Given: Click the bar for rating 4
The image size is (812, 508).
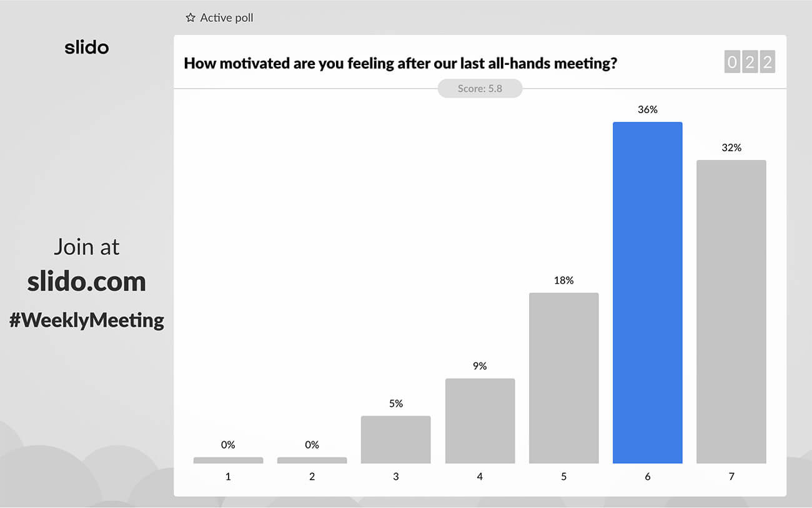Looking at the screenshot, I should 480,421.
